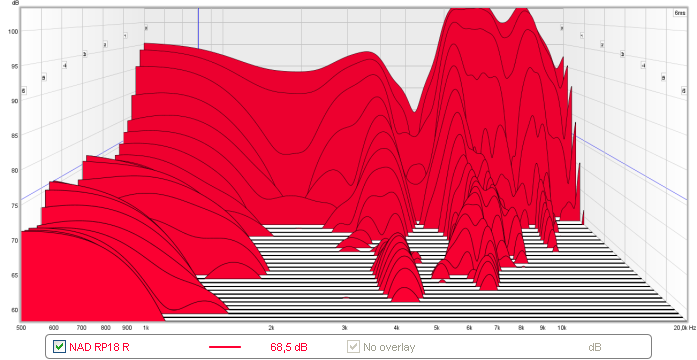Click the 900 frequency axis label
The width and height of the screenshot is (697, 360).
coord(127,328)
